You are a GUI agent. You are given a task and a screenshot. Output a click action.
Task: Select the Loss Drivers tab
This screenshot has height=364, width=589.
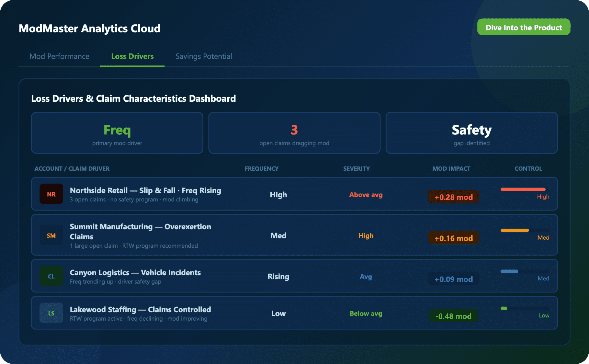point(132,56)
